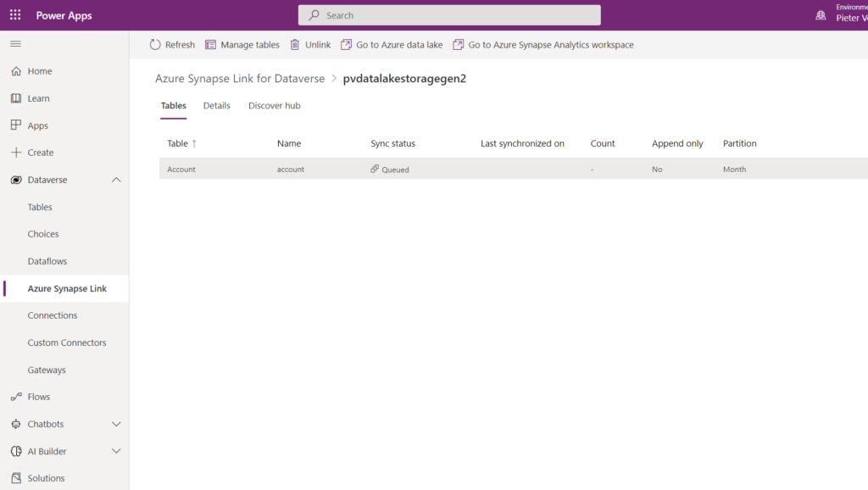Viewport: 868px width, 490px height.
Task: Click the Manage tables list icon
Action: click(x=210, y=44)
